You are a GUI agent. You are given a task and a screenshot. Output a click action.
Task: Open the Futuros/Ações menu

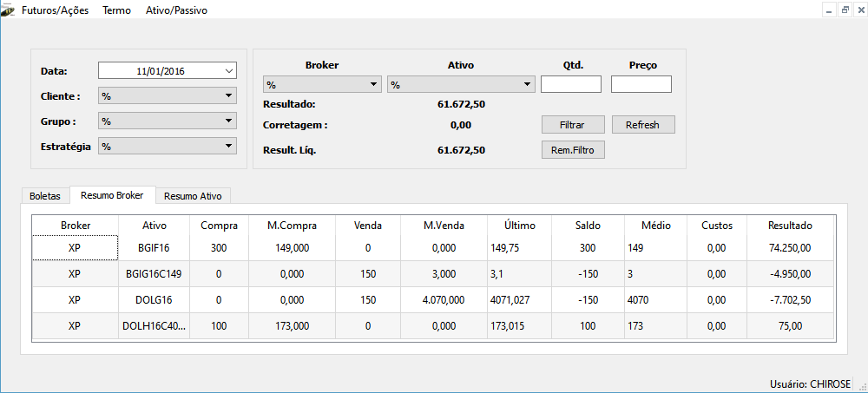pos(55,10)
